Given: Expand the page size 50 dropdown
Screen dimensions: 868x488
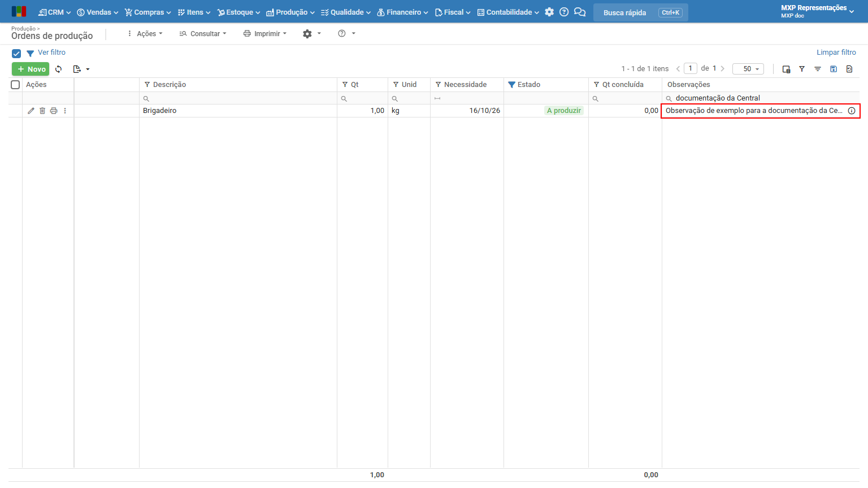Looking at the screenshot, I should (x=748, y=69).
